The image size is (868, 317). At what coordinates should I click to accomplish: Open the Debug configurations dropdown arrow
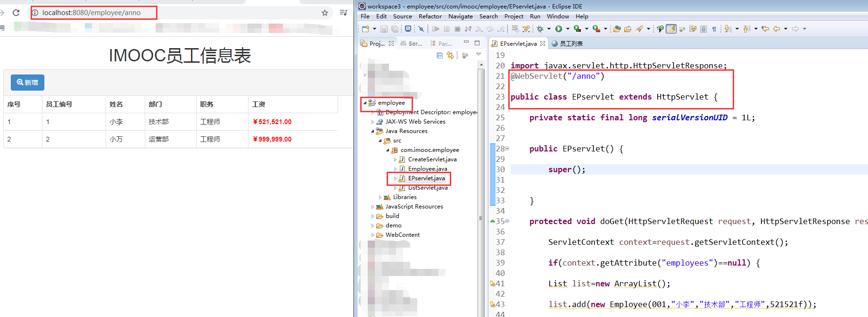[x=549, y=29]
